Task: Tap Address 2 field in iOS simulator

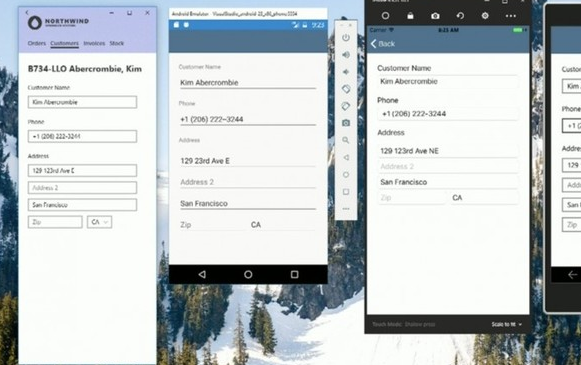Action: coord(448,166)
